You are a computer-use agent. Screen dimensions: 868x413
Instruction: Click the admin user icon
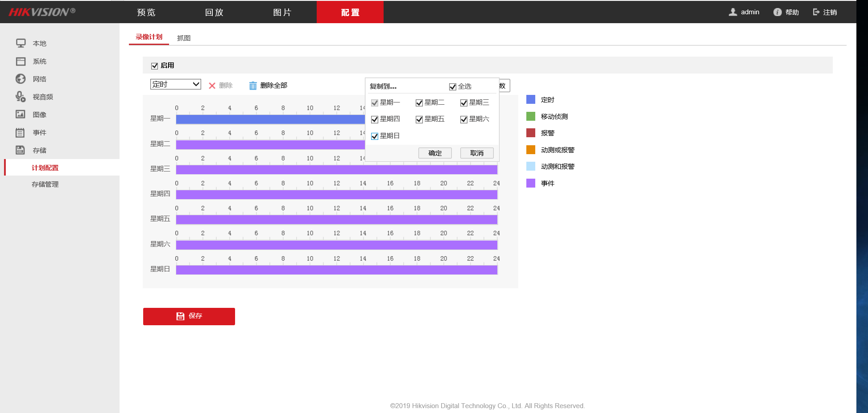pyautogui.click(x=733, y=12)
